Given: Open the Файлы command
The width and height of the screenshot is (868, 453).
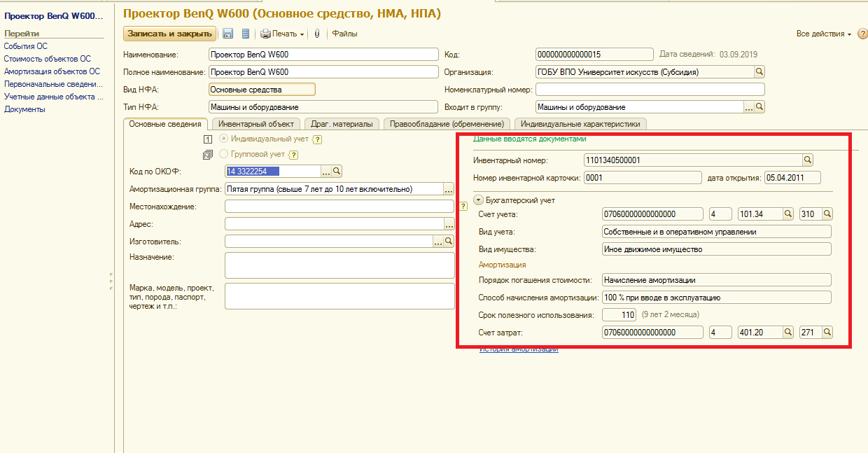Looking at the screenshot, I should 344,34.
